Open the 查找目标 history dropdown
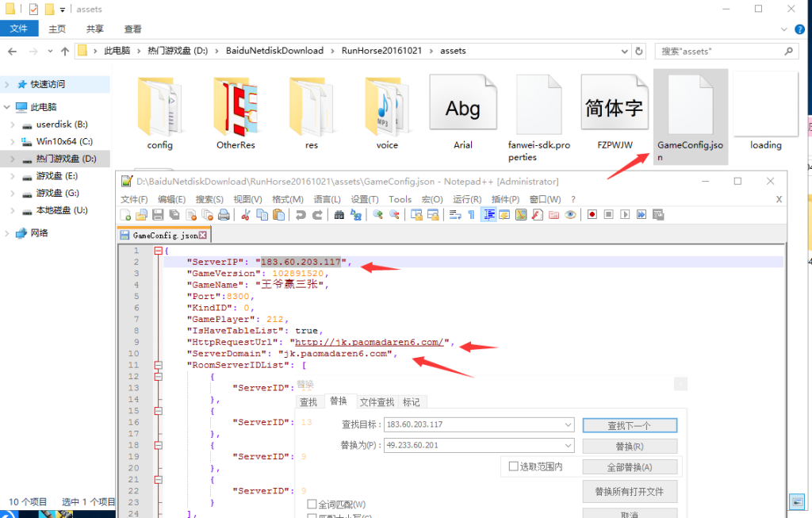 [x=566, y=424]
